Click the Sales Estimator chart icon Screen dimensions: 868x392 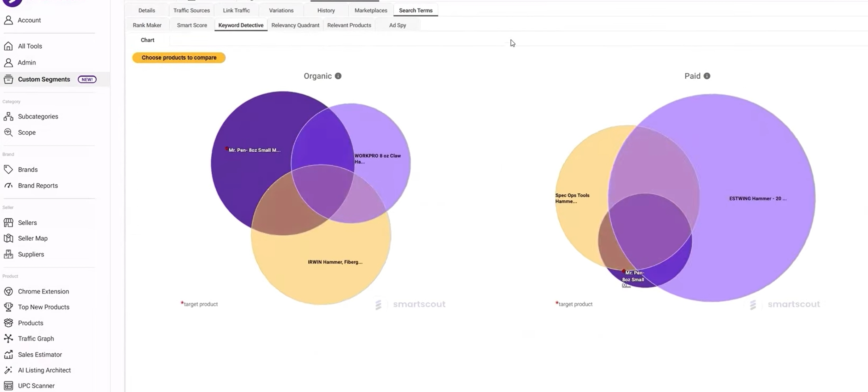(8, 354)
